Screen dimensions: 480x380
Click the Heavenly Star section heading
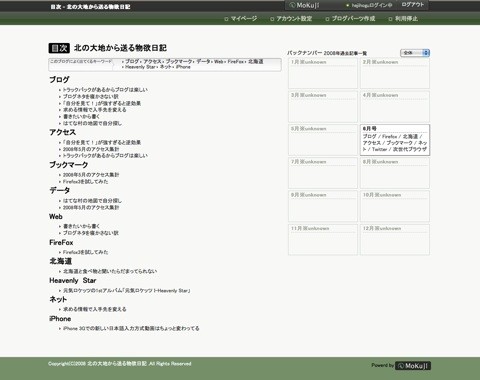click(73, 281)
